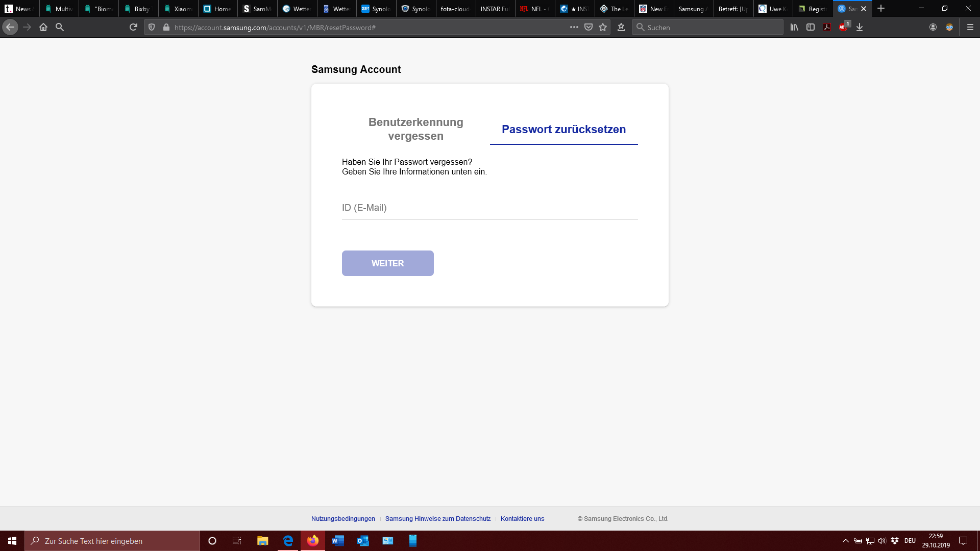Switch to the INSTAR browser tab
Viewport: 980px width, 551px height.
(495, 9)
